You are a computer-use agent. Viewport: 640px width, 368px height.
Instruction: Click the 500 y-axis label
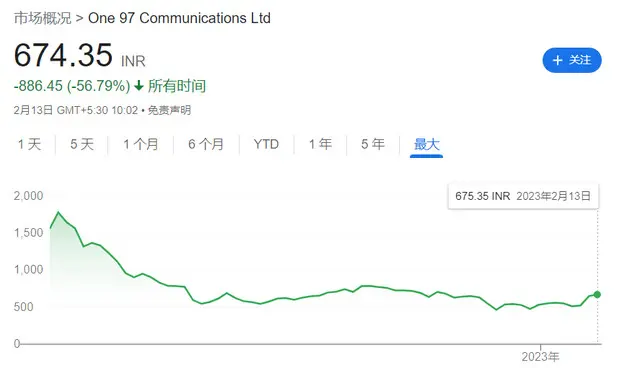(23, 307)
